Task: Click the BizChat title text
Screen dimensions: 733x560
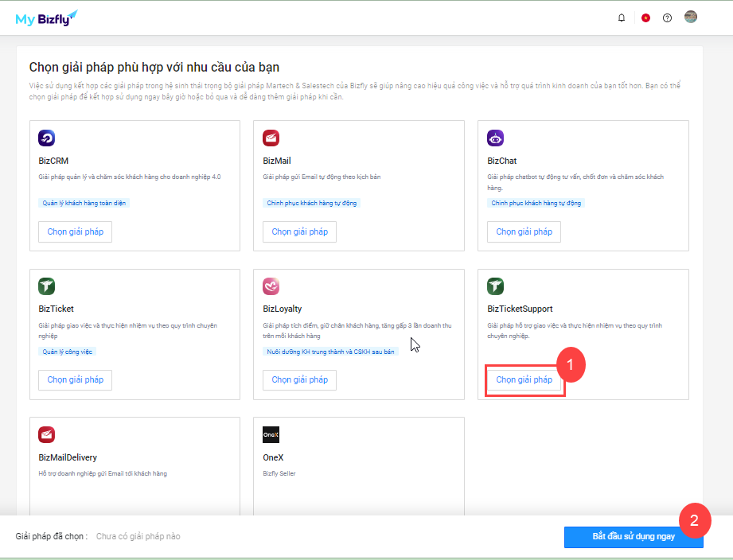Action: click(x=502, y=161)
